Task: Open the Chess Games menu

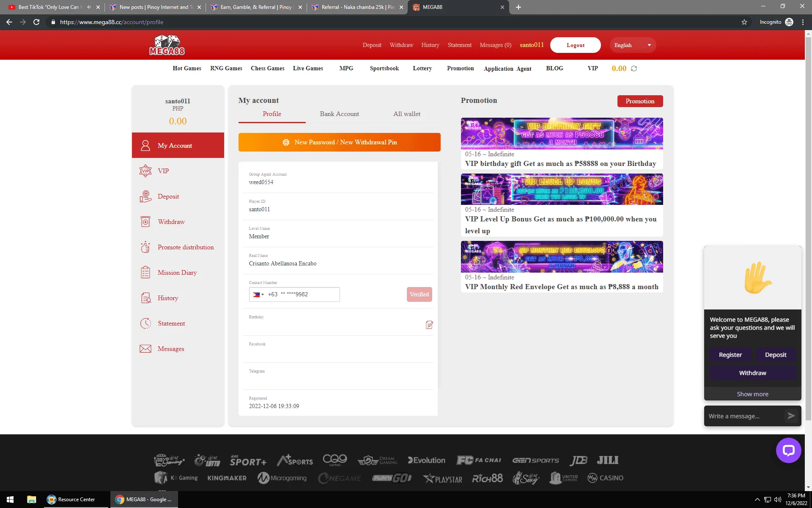Action: coord(268,69)
